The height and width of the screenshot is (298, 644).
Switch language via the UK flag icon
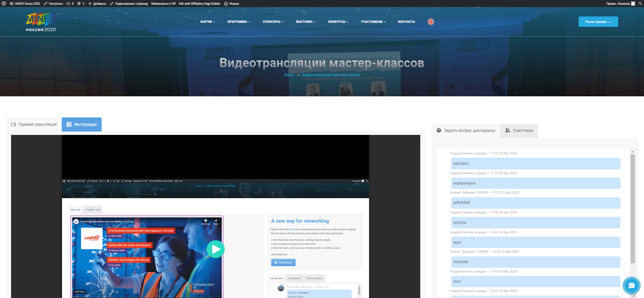[431, 22]
